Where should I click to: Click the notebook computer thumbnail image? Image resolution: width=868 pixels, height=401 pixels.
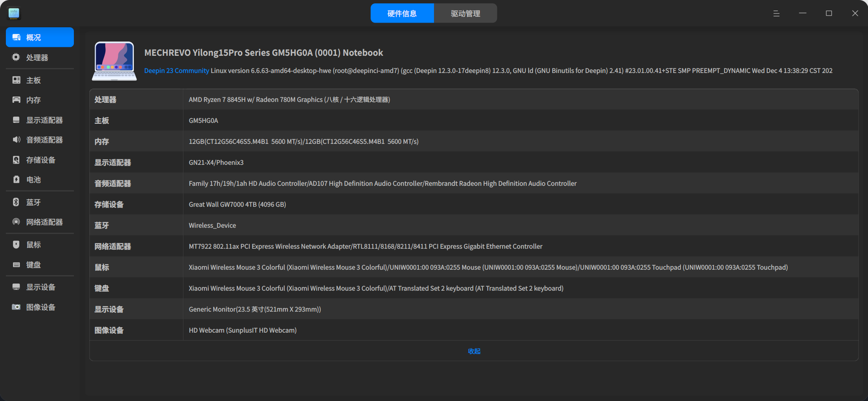[x=114, y=61]
